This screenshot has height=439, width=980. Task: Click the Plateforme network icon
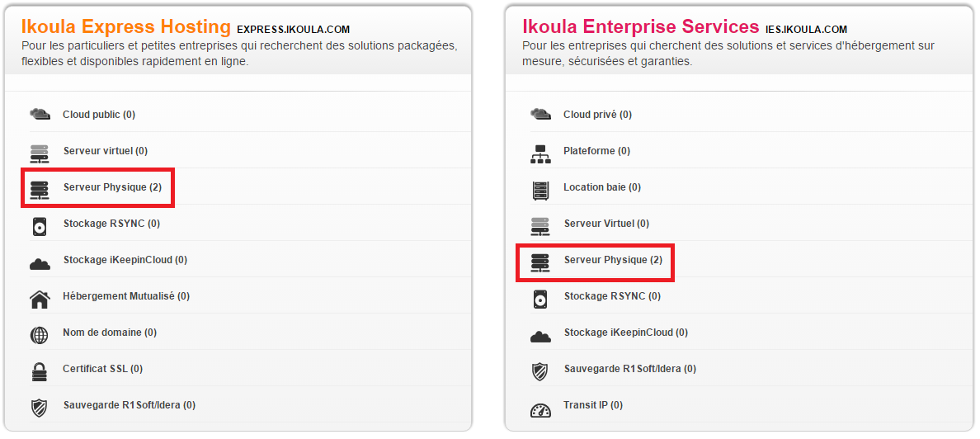(540, 153)
